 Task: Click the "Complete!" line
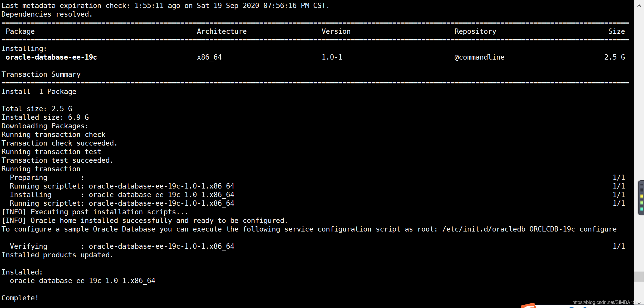pos(20,298)
